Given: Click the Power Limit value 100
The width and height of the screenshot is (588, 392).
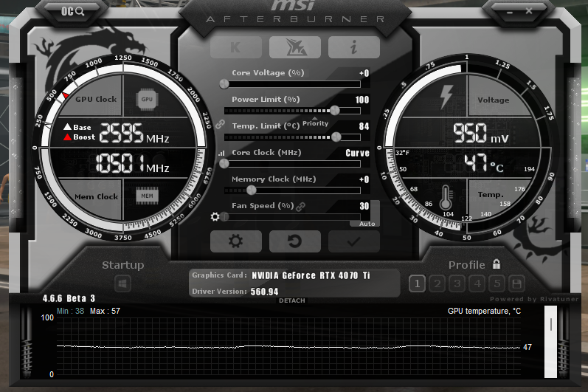Looking at the screenshot, I should [x=362, y=100].
